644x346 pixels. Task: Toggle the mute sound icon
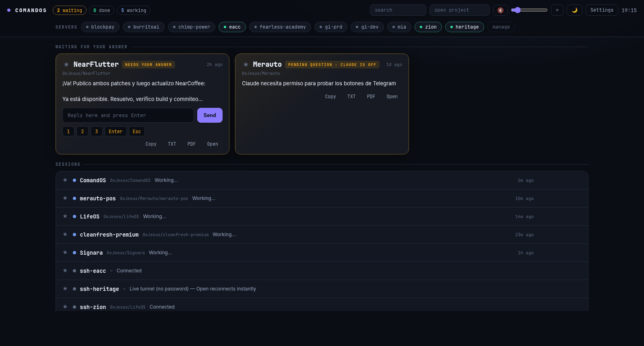(x=500, y=10)
